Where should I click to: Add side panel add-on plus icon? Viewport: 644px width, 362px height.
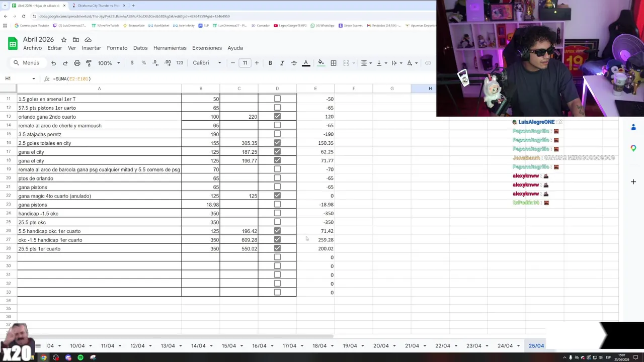(633, 182)
